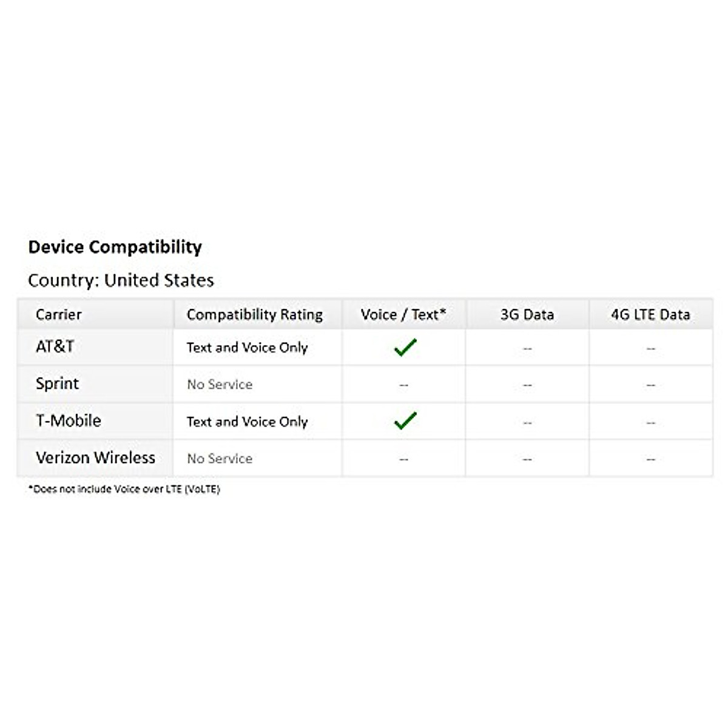Click the 3G Data dash for Verizon Wireless
The width and height of the screenshot is (728, 728).
coord(527,459)
